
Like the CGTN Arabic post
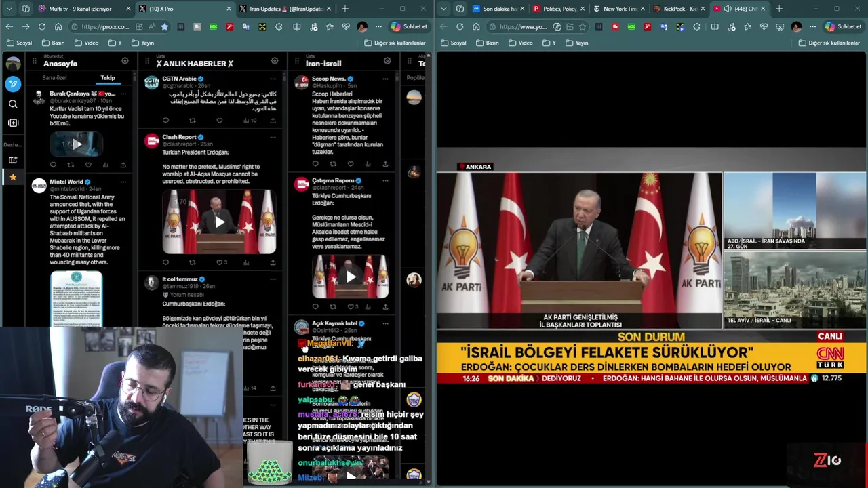click(x=219, y=121)
